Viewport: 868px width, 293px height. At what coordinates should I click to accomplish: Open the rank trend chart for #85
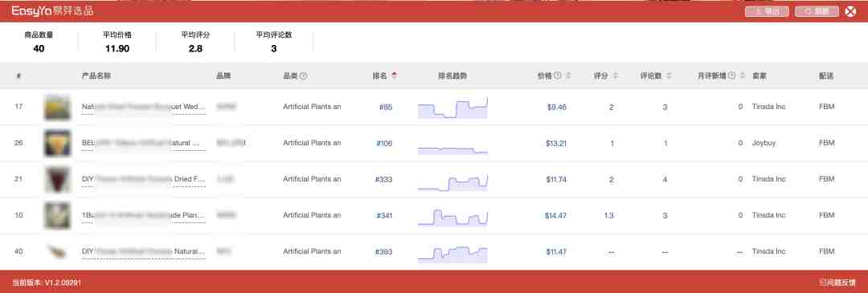coord(452,108)
